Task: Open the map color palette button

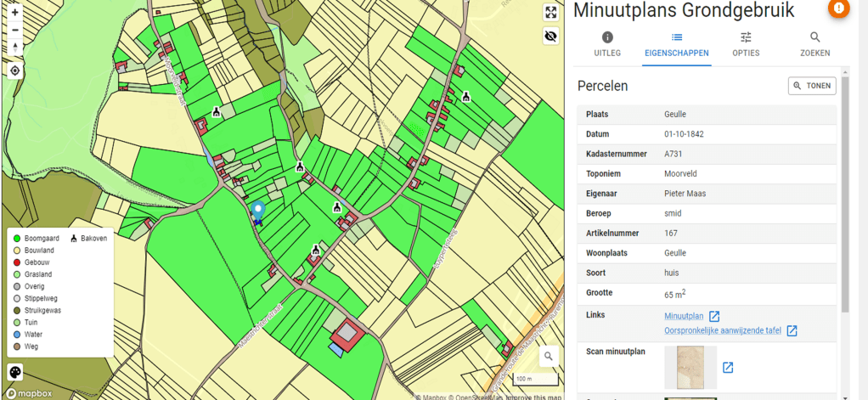Action: (15, 372)
